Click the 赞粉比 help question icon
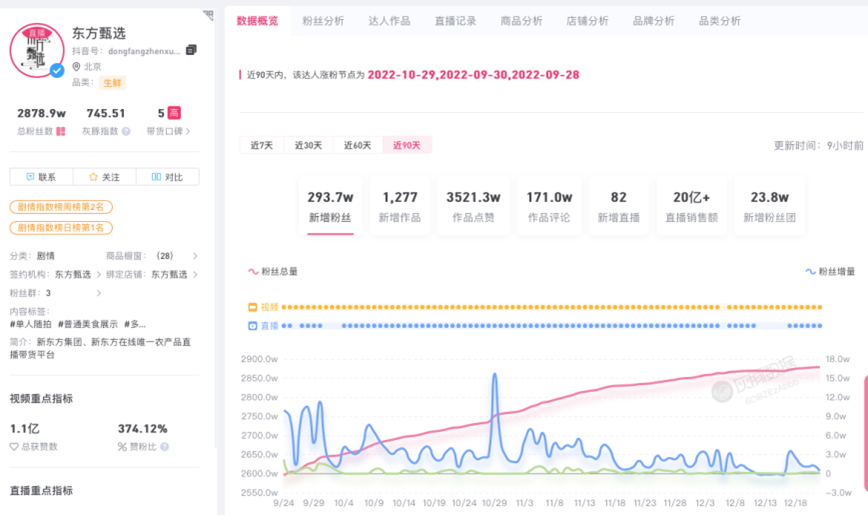 click(164, 447)
